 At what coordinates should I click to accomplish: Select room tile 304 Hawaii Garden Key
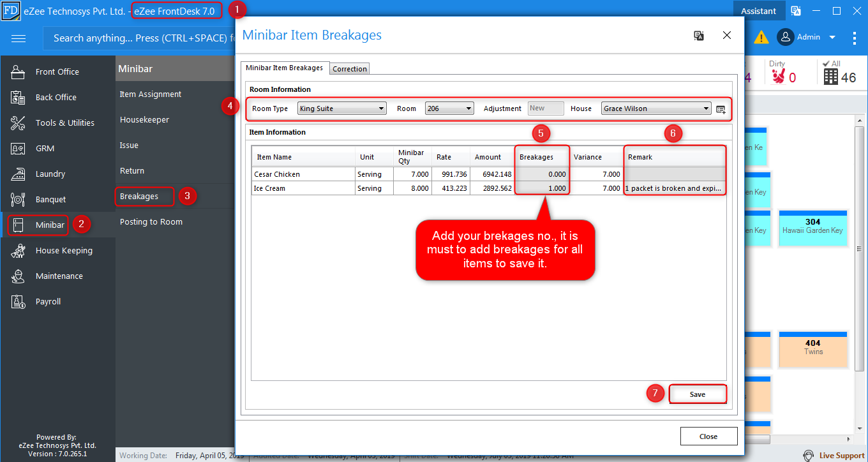tap(812, 230)
